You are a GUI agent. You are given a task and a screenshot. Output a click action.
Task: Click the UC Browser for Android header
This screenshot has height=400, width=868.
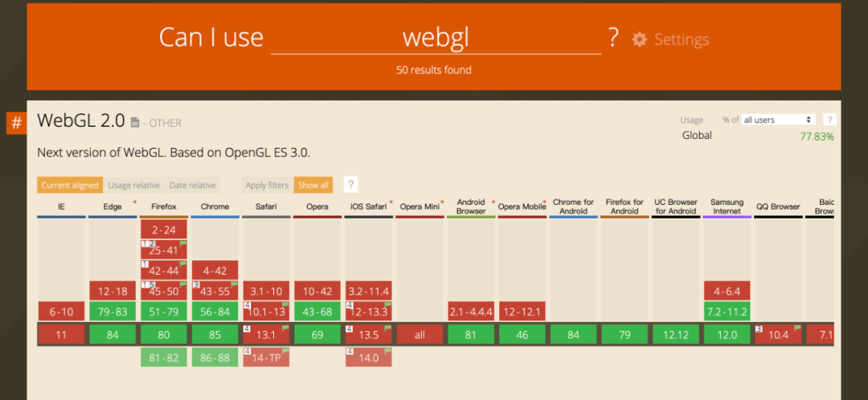[676, 207]
